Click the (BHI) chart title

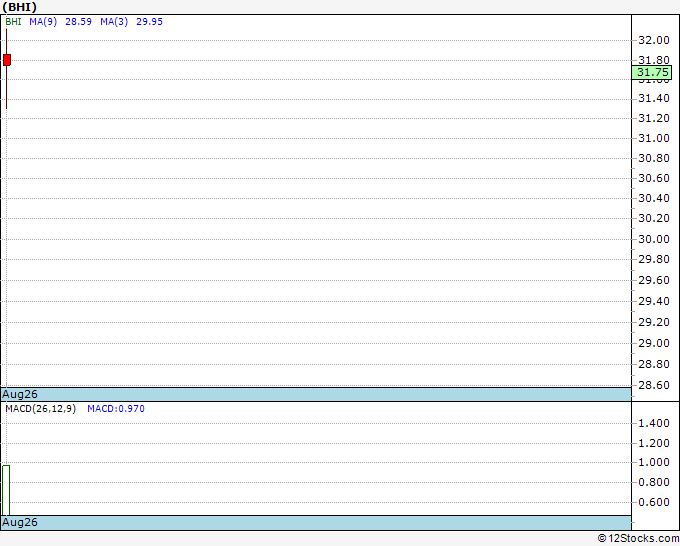point(20,7)
